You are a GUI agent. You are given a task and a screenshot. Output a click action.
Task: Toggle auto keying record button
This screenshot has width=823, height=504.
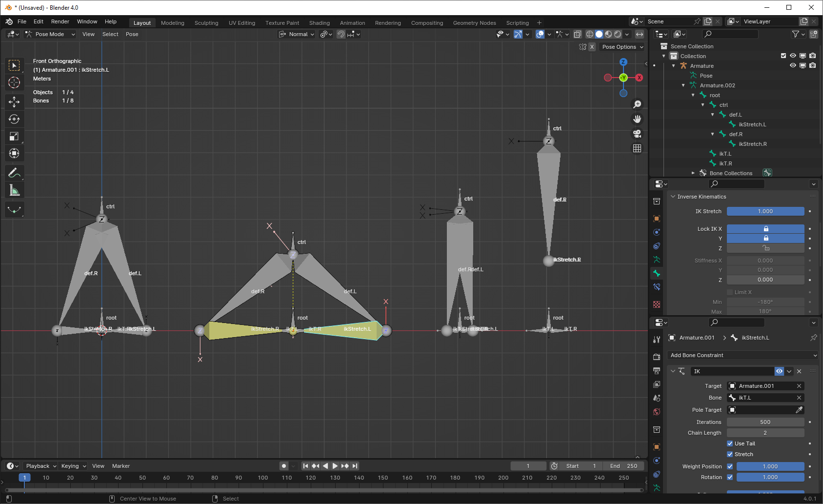pyautogui.click(x=284, y=466)
